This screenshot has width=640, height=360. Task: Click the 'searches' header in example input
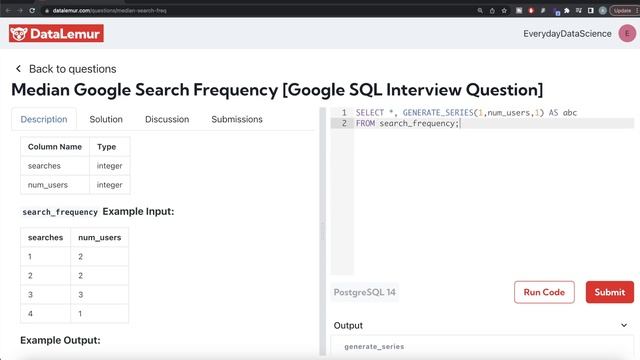[x=45, y=238]
